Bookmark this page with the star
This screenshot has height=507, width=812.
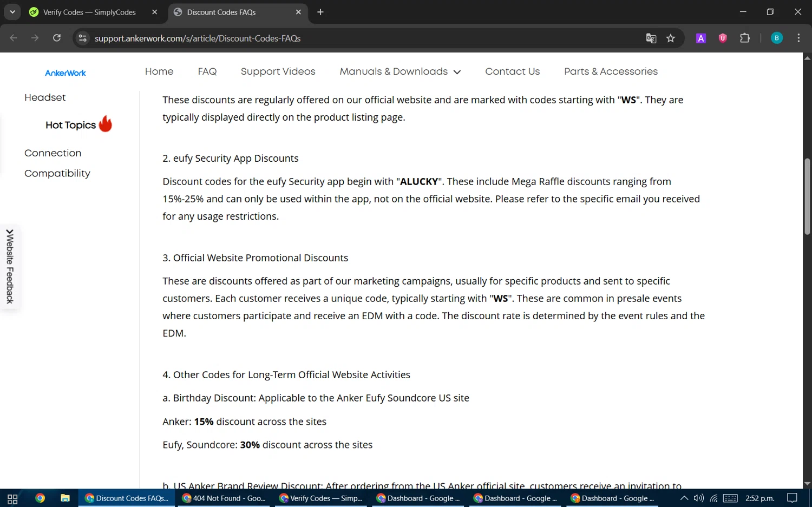pyautogui.click(x=671, y=38)
